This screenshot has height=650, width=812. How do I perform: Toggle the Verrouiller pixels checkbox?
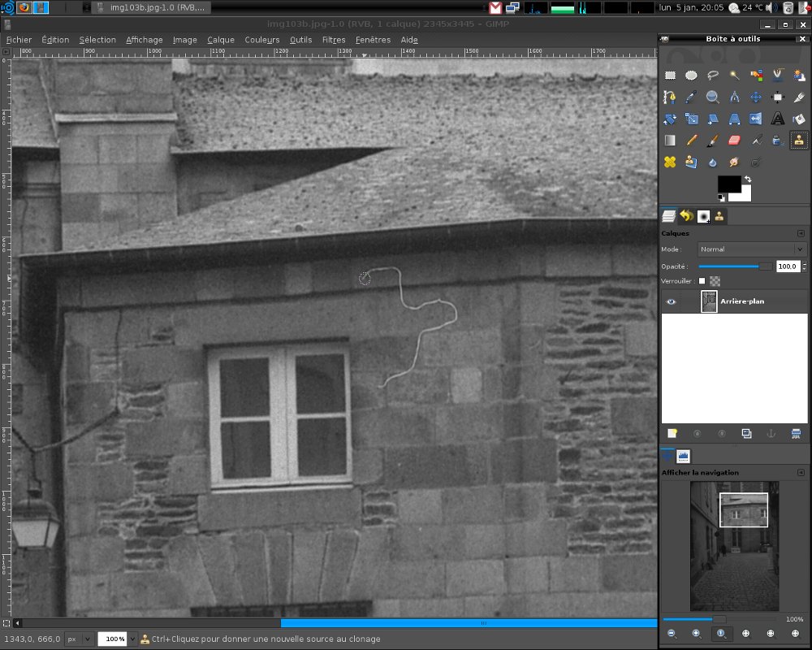click(x=702, y=281)
